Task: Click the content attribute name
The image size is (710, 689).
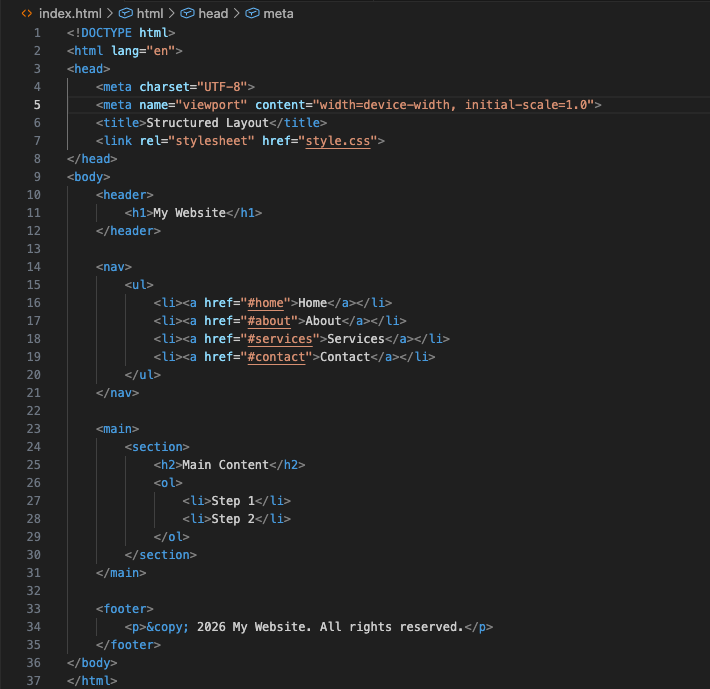Action: 280,105
